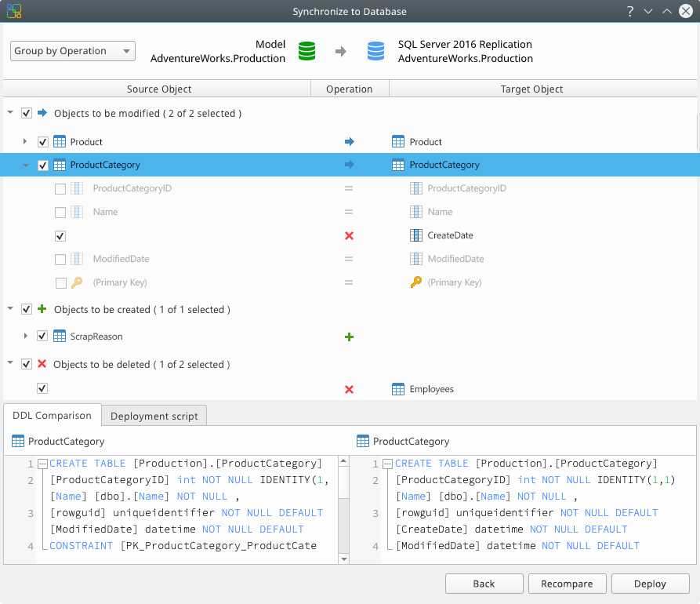Collapse the Objects to be created group

click(x=10, y=308)
